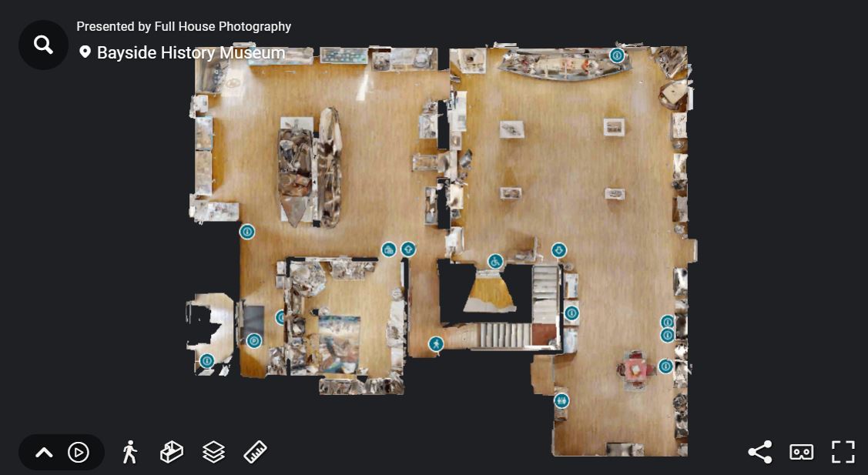Enable VR headset viewing mode
868x475 pixels.
pos(802,452)
